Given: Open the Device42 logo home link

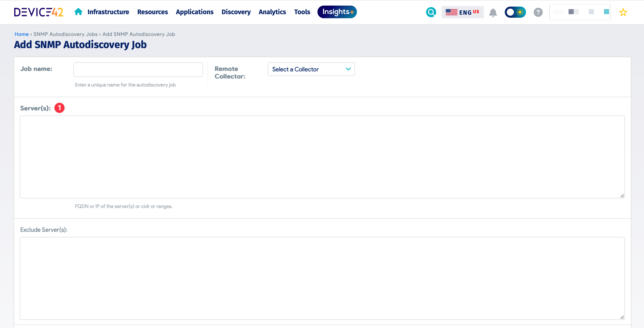Looking at the screenshot, I should pos(38,12).
